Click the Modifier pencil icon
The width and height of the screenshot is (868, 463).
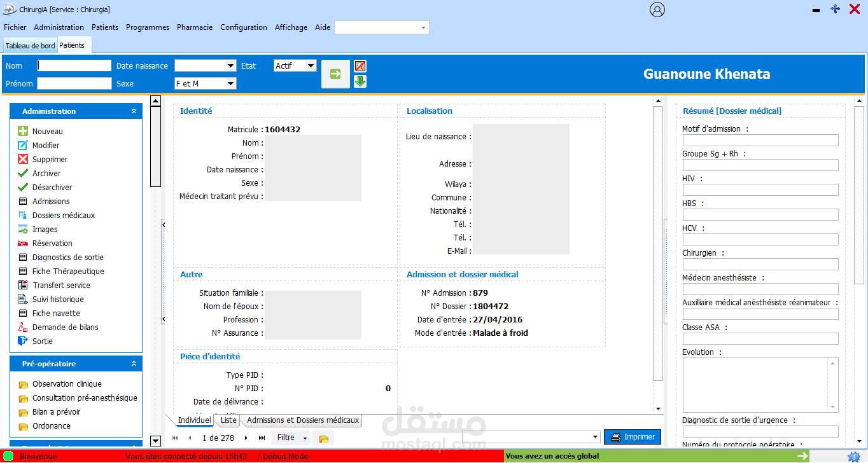(23, 145)
